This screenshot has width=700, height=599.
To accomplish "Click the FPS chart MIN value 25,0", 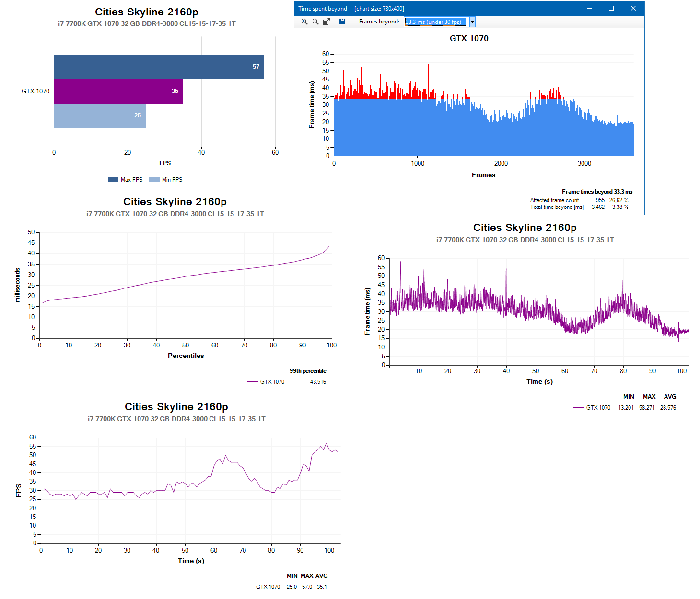I will [x=292, y=587].
